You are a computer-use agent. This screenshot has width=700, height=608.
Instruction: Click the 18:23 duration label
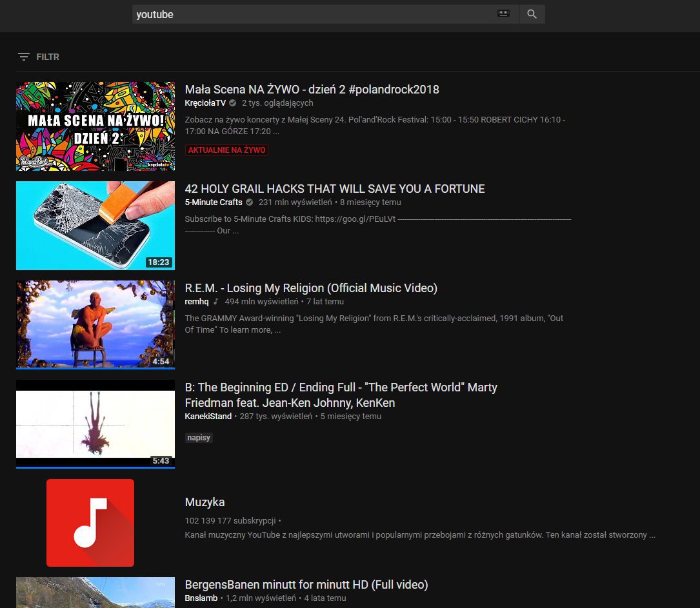(x=159, y=262)
